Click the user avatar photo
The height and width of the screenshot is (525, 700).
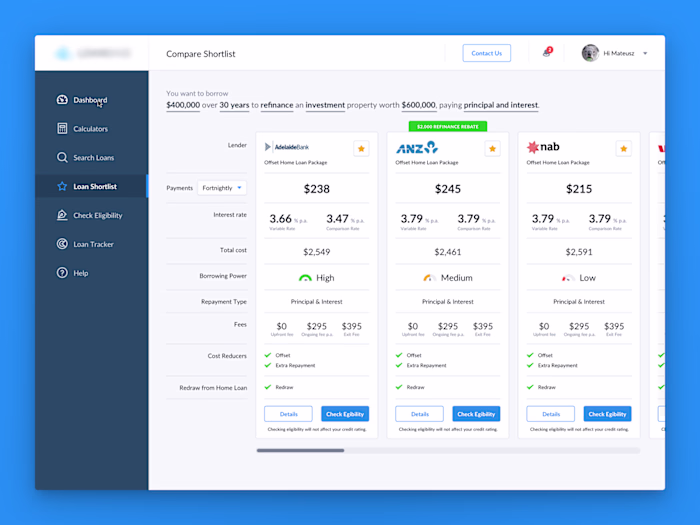[590, 53]
